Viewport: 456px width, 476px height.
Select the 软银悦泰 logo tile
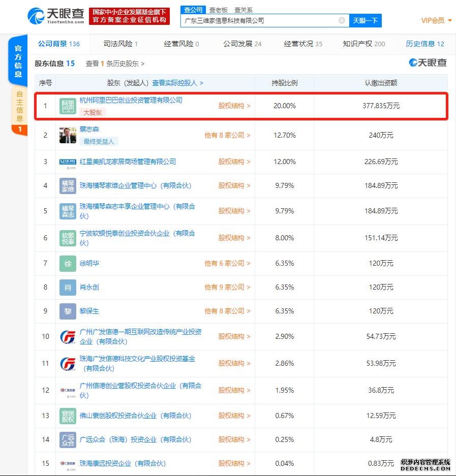point(68,238)
